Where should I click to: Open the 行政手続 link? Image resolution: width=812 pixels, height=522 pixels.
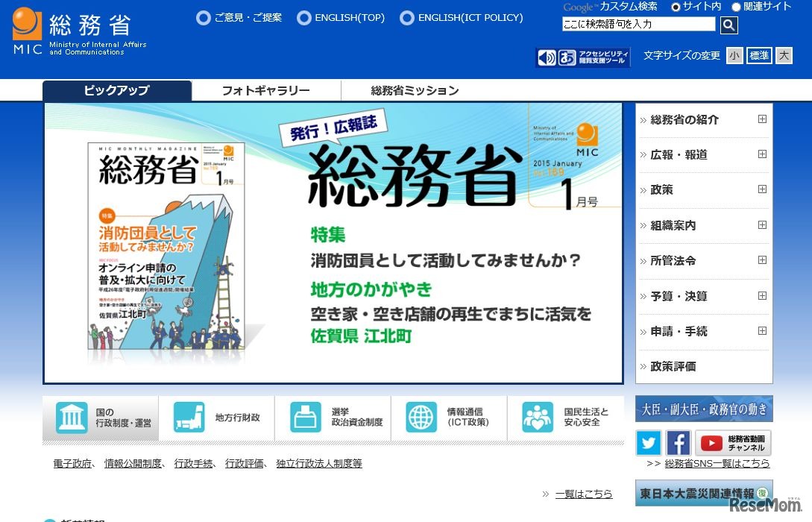(x=193, y=464)
